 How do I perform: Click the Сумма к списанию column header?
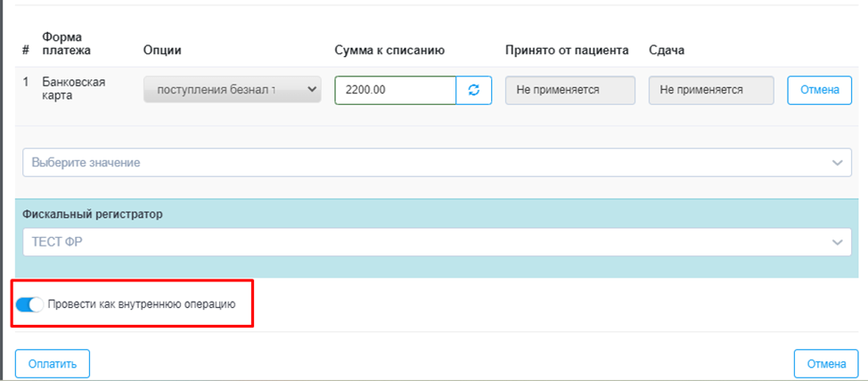coord(390,51)
